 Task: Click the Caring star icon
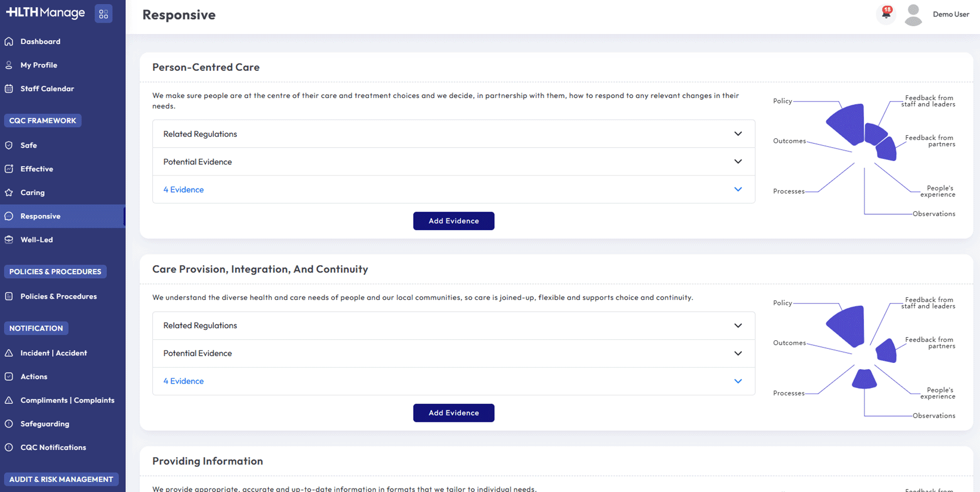(9, 193)
